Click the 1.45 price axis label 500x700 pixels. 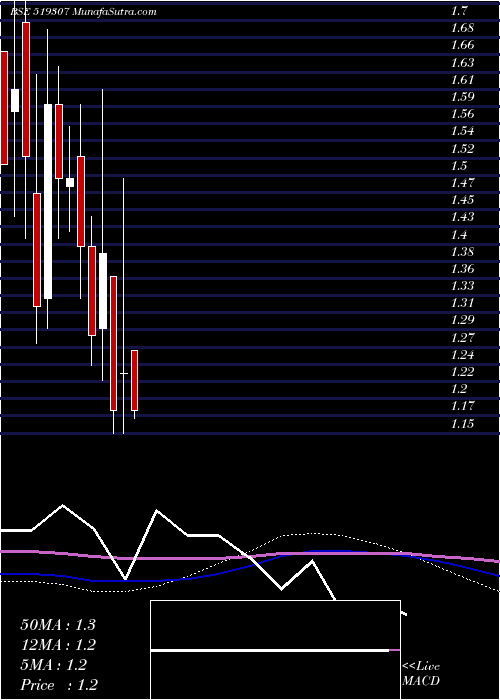coord(462,200)
